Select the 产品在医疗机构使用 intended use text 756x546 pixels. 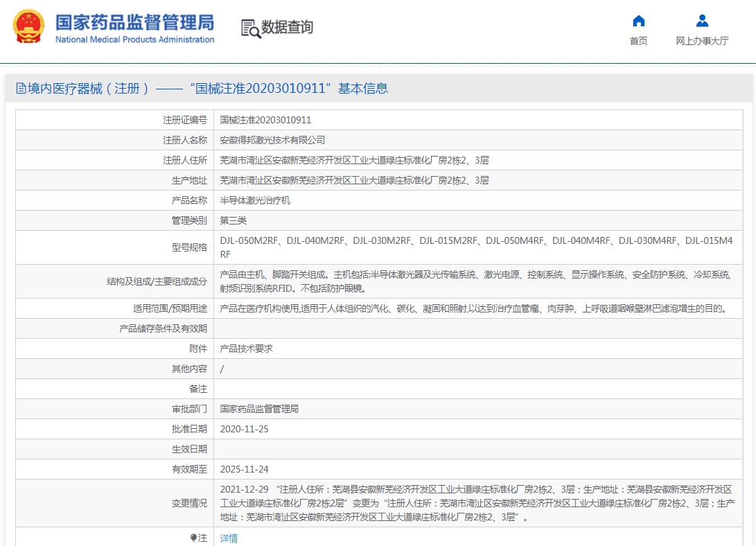[475, 308]
